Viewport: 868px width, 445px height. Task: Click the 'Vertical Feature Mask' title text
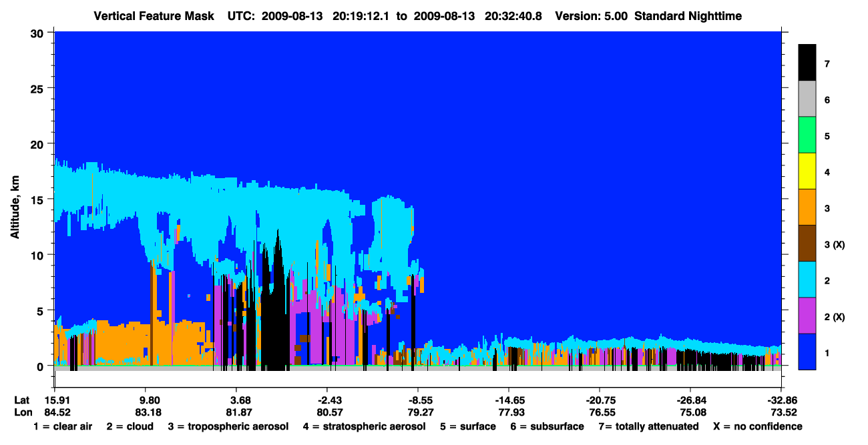[x=155, y=16]
